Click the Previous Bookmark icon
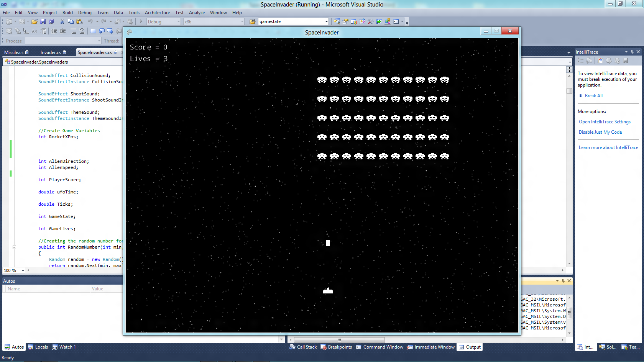The image size is (644, 362). tap(102, 31)
